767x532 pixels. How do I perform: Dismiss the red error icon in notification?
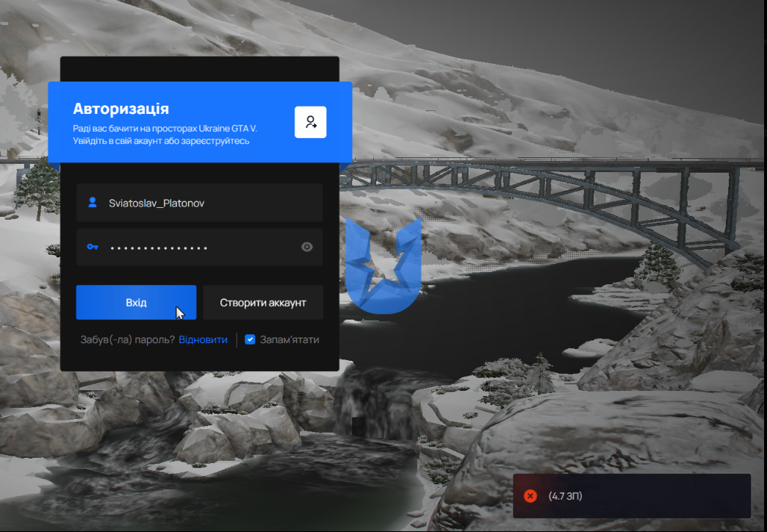click(530, 496)
